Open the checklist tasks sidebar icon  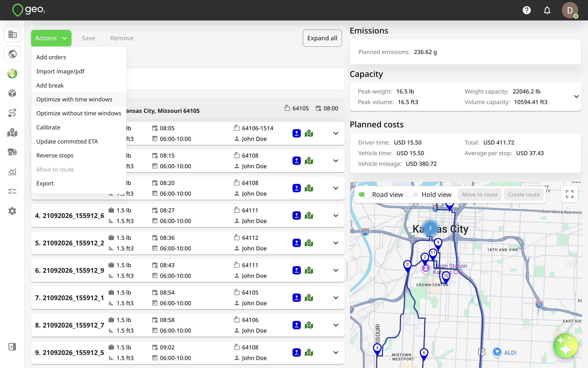click(12, 192)
